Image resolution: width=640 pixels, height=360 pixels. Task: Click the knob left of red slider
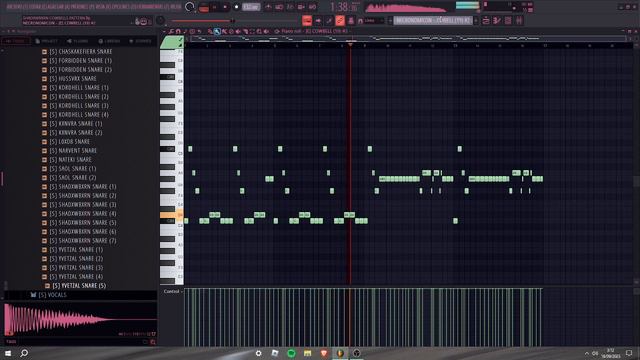[160, 20]
